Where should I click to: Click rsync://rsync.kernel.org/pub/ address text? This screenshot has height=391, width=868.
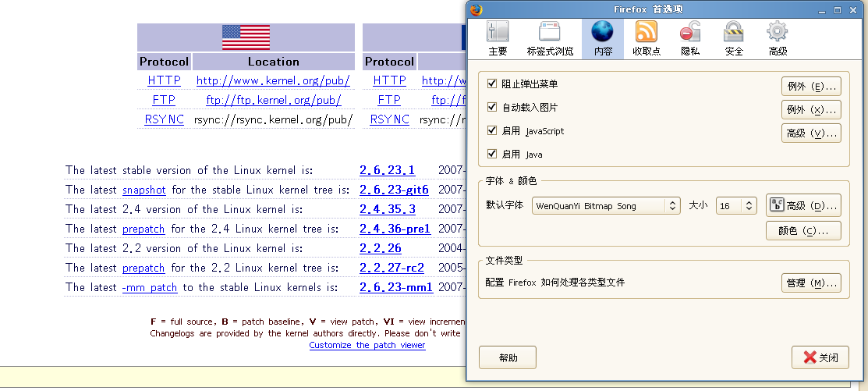point(274,119)
